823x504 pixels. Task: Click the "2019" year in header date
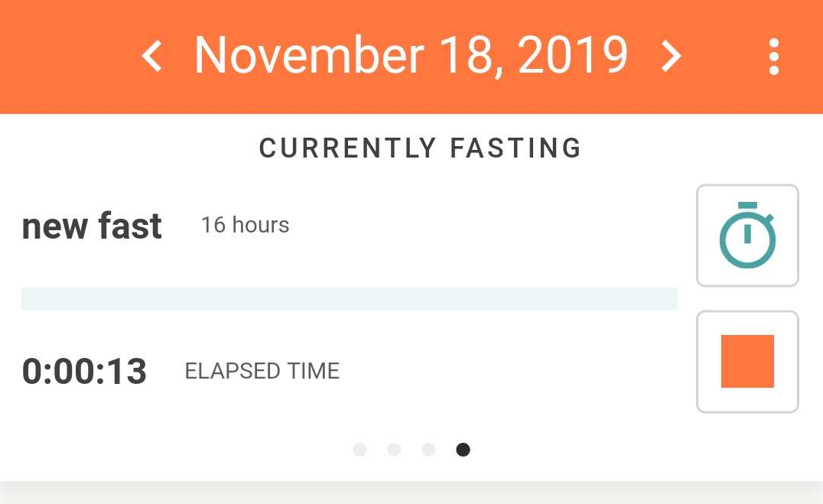click(572, 56)
